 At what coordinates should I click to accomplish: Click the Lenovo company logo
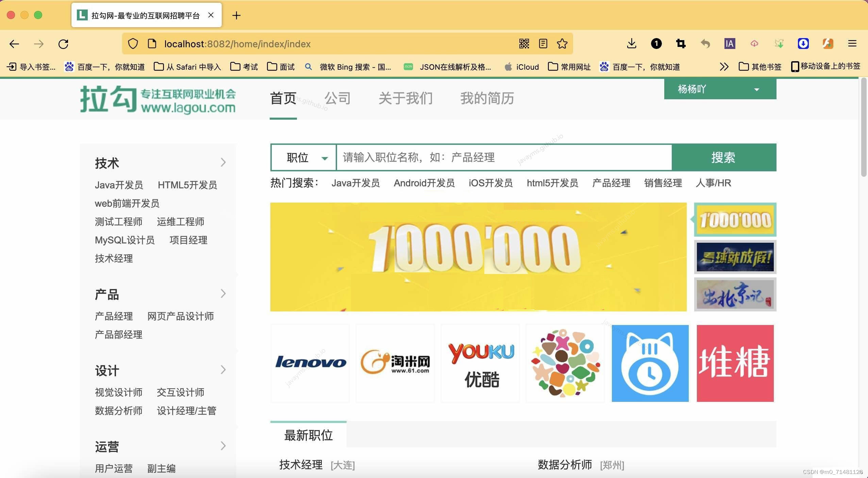coord(310,363)
